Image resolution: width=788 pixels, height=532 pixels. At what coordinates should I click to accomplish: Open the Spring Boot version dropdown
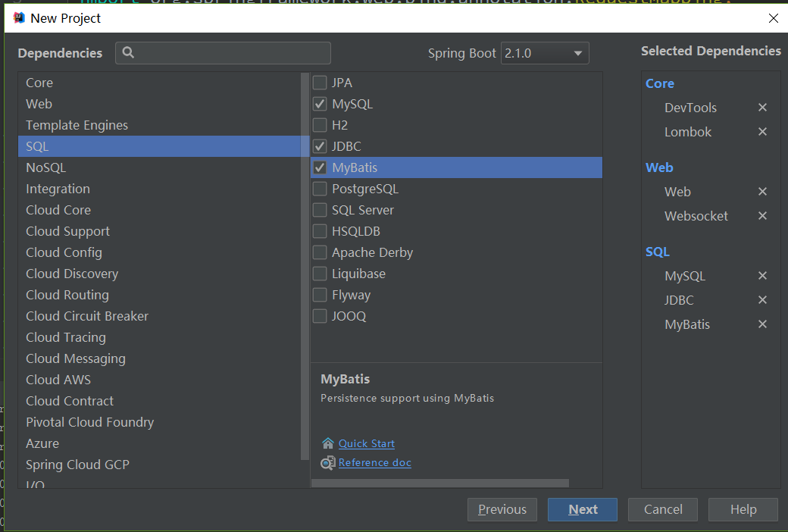pos(545,53)
